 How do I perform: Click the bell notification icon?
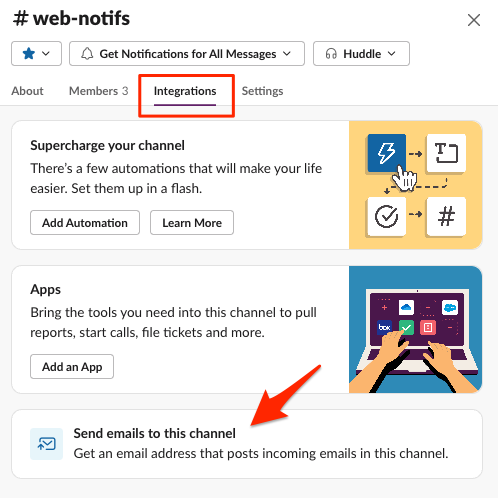tap(87, 54)
